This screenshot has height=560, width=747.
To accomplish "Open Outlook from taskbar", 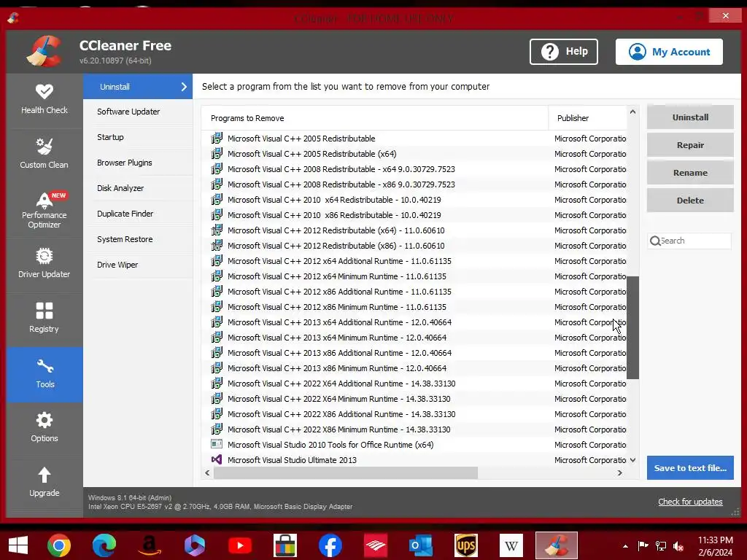I will [421, 545].
